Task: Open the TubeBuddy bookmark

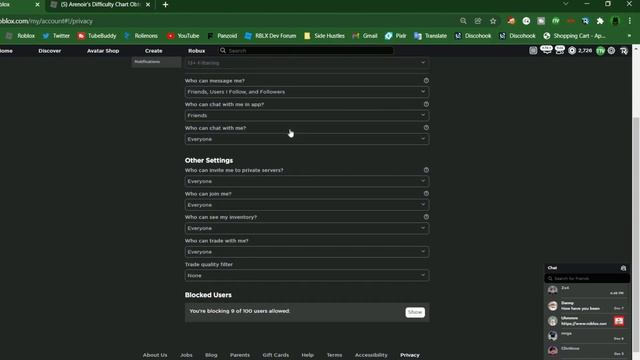Action: [x=97, y=36]
